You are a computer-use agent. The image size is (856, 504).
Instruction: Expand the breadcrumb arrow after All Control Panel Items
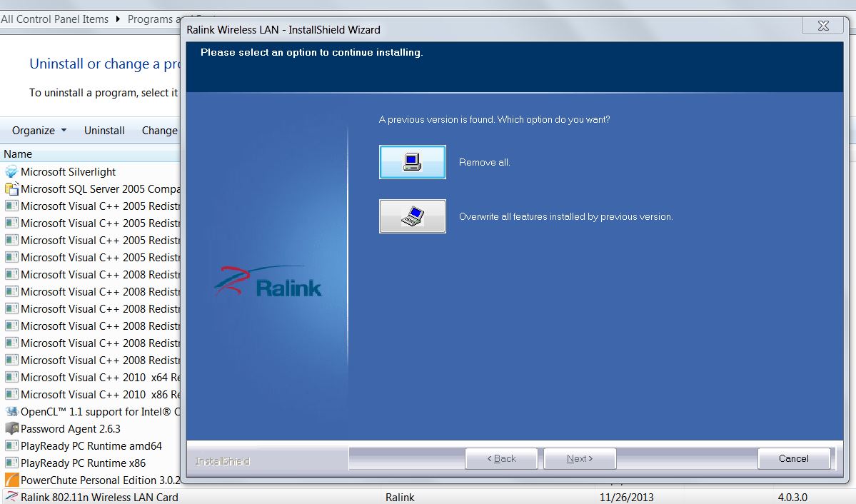pyautogui.click(x=117, y=19)
